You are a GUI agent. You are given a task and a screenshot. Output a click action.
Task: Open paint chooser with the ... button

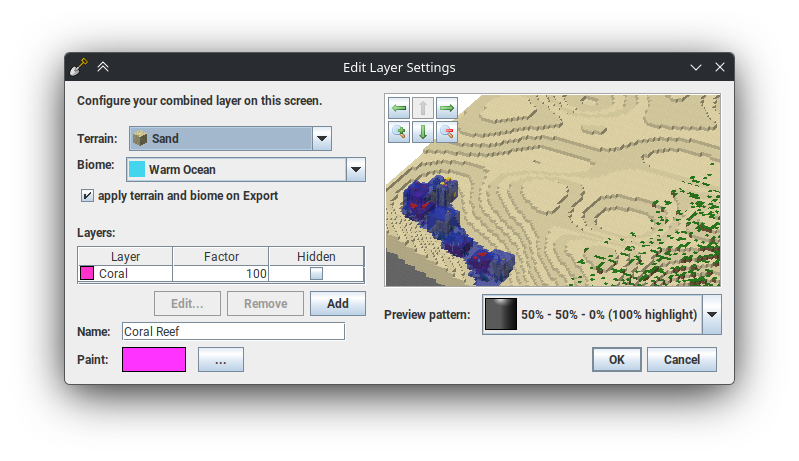221,360
